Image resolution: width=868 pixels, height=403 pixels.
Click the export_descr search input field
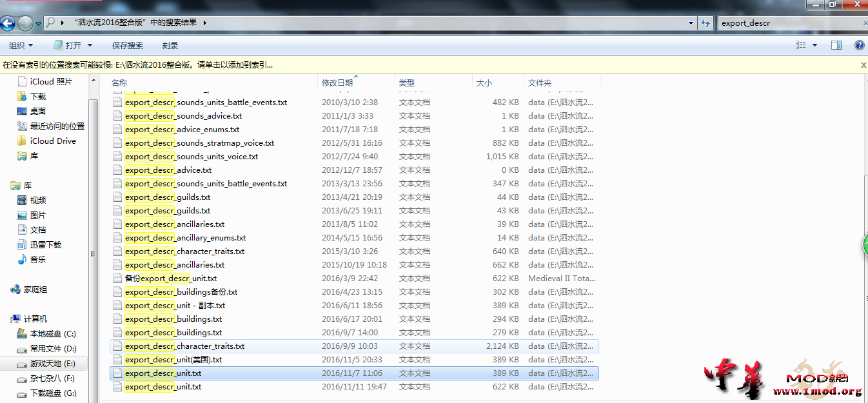[787, 23]
